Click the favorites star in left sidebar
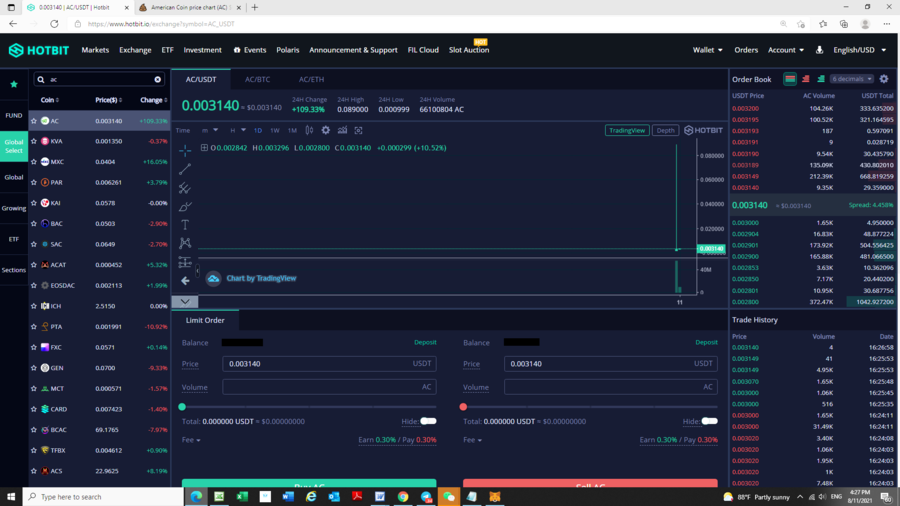Screen dimensions: 900x506 tap(14, 84)
